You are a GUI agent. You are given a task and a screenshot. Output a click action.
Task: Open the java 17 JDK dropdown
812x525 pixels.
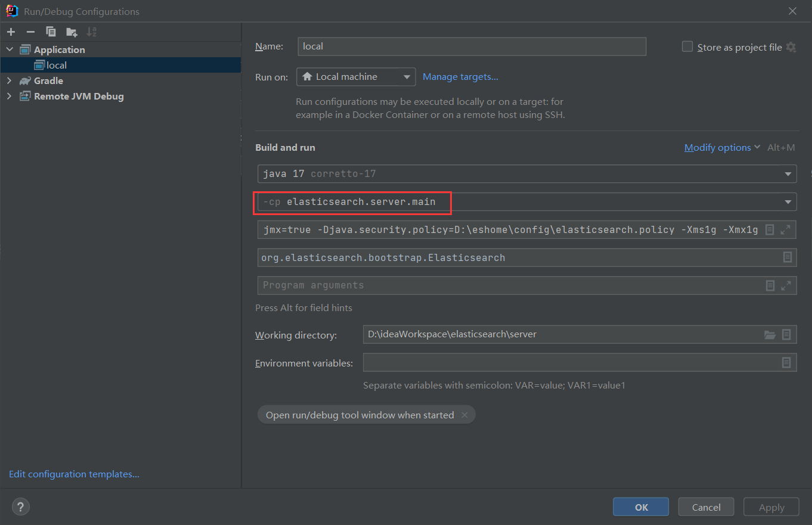coord(527,174)
